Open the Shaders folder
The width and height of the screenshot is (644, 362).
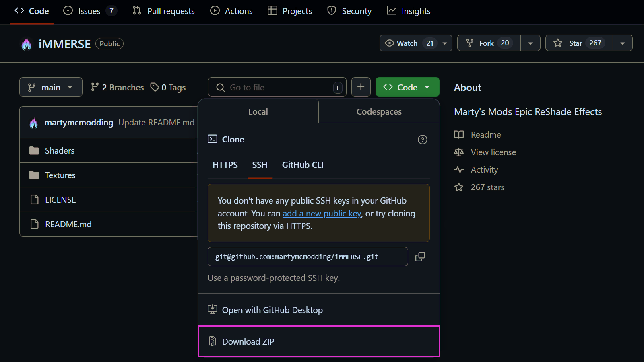60,150
